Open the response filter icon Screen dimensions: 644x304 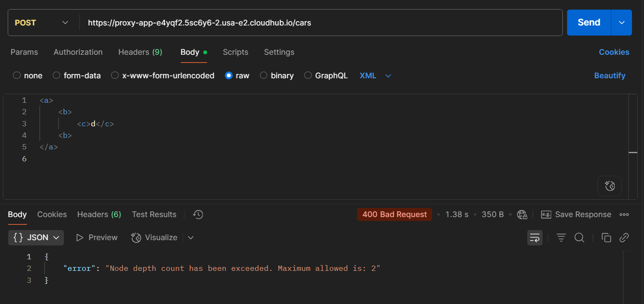coord(561,237)
